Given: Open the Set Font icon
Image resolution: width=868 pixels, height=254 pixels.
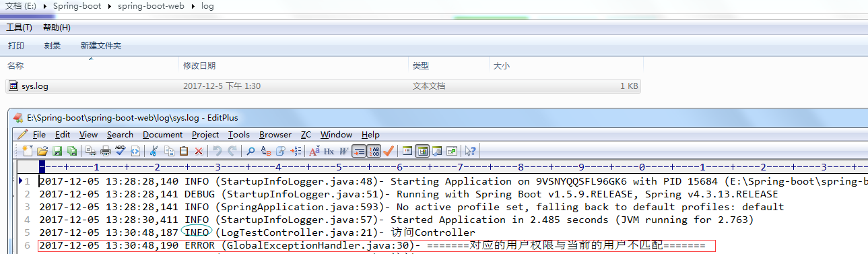Looking at the screenshot, I should pos(314,151).
